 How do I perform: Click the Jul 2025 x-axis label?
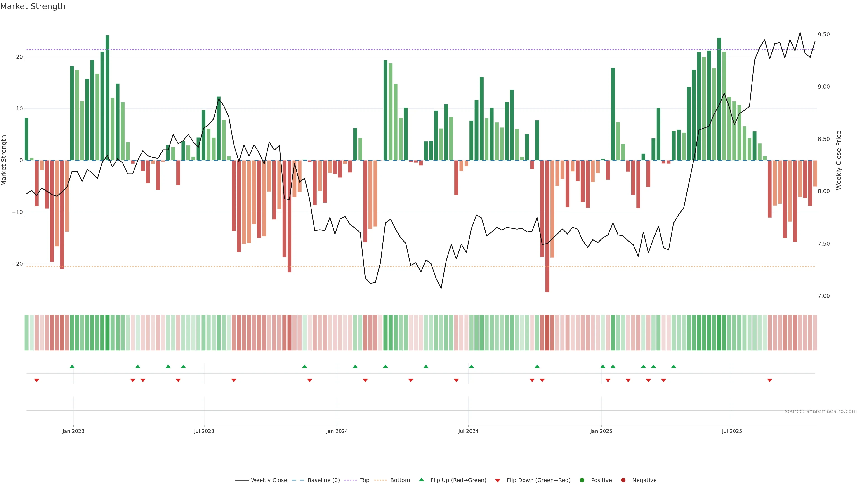731,431
